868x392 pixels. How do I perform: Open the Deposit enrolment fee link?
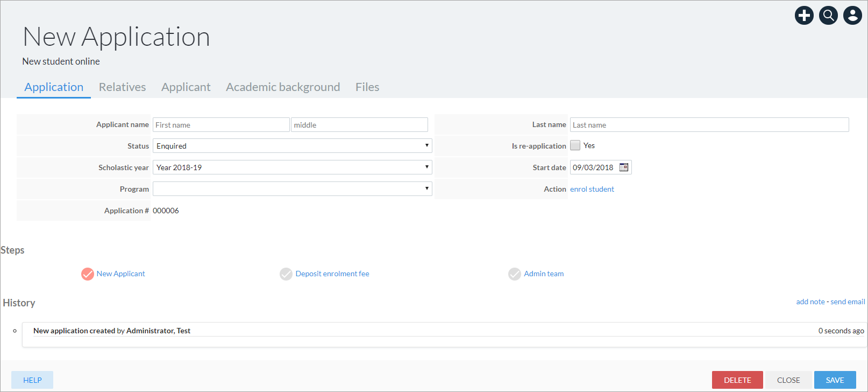tap(332, 274)
